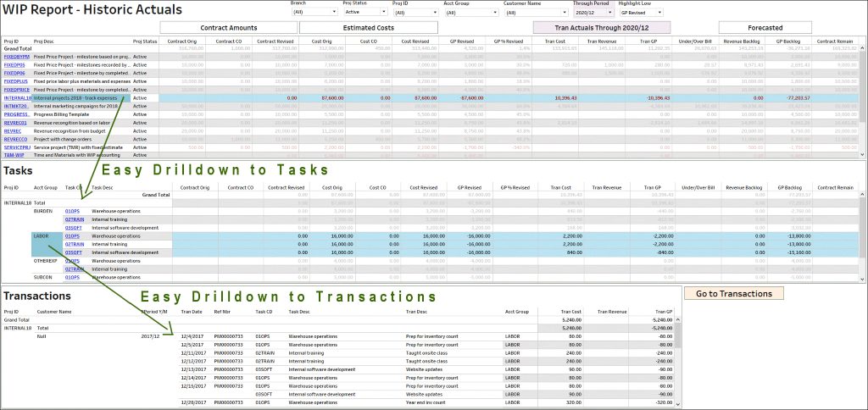Click the INTERNAL18 project ID link
This screenshot has height=410, width=868.
tap(16, 97)
